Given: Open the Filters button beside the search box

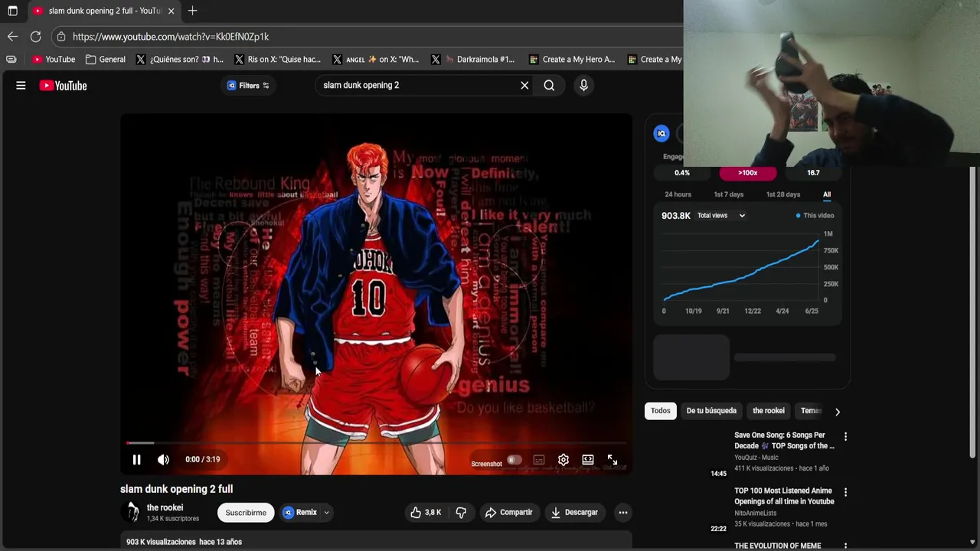Looking at the screenshot, I should tap(249, 85).
